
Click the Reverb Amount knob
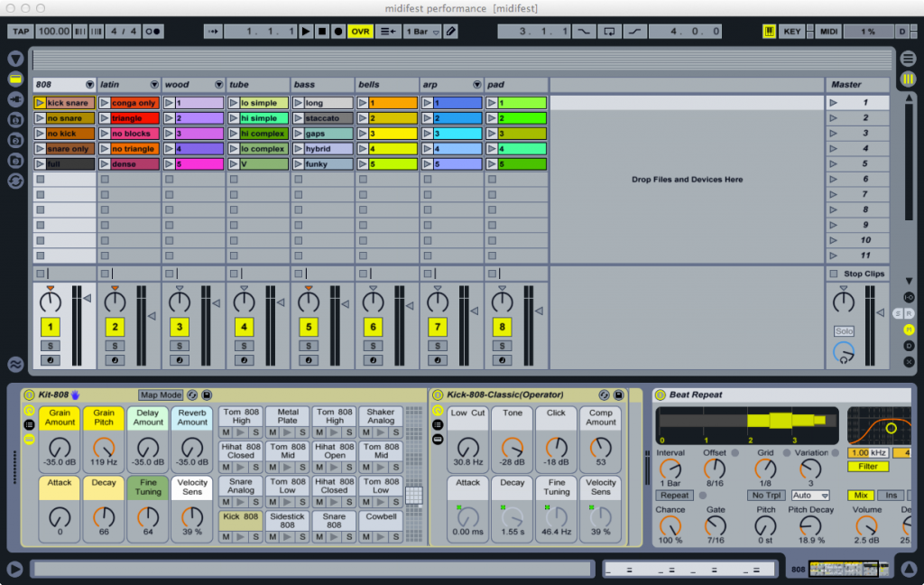192,448
